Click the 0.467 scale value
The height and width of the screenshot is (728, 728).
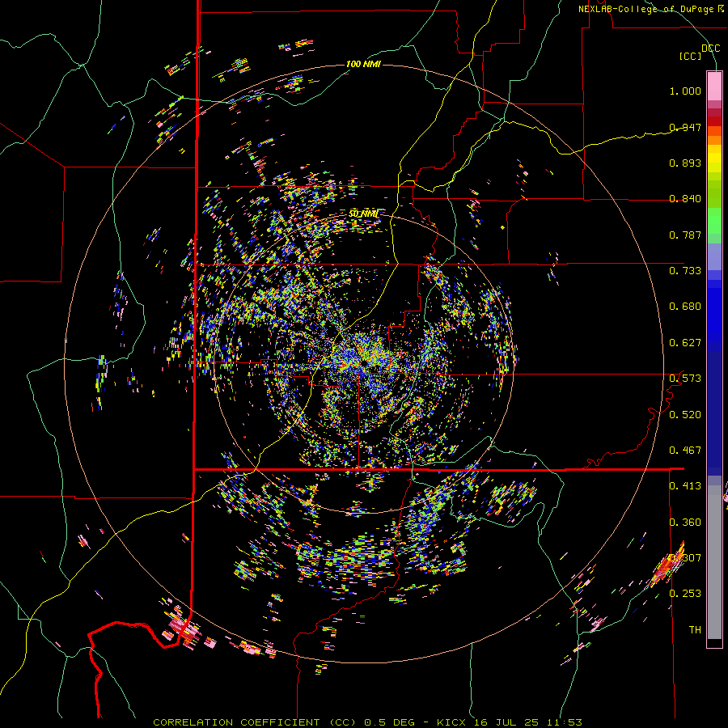coord(685,451)
